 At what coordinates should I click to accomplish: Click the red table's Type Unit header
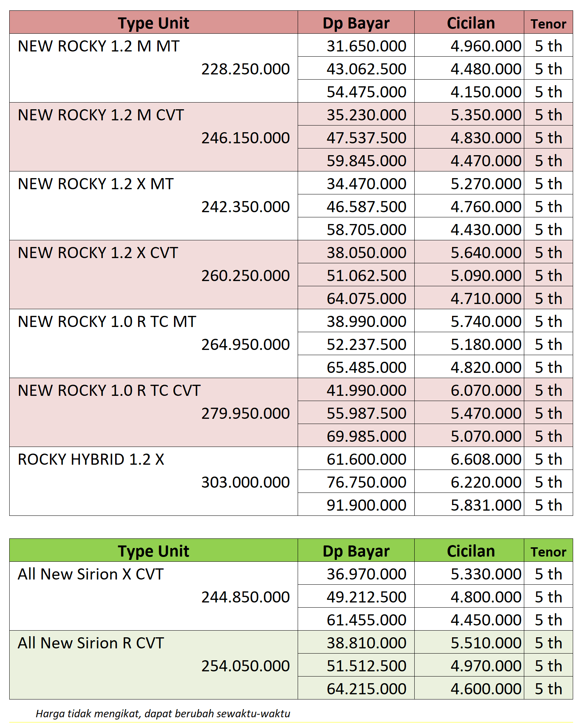153,23
